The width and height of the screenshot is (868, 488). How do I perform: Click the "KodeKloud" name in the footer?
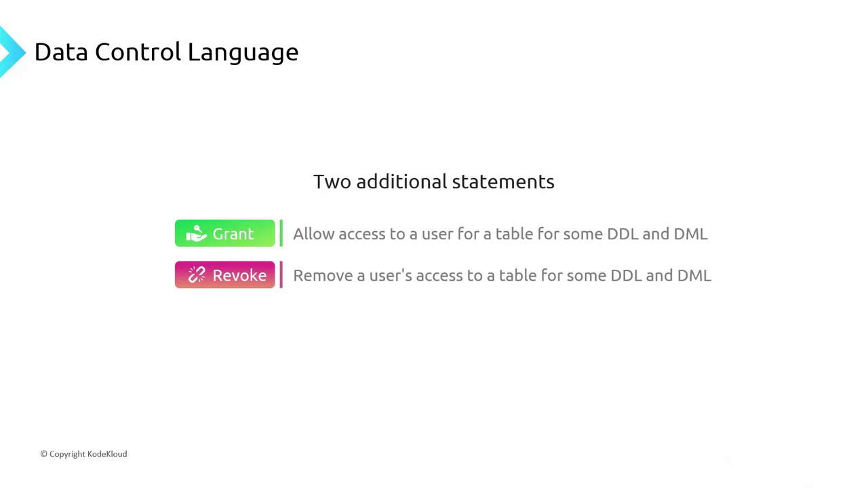click(107, 454)
